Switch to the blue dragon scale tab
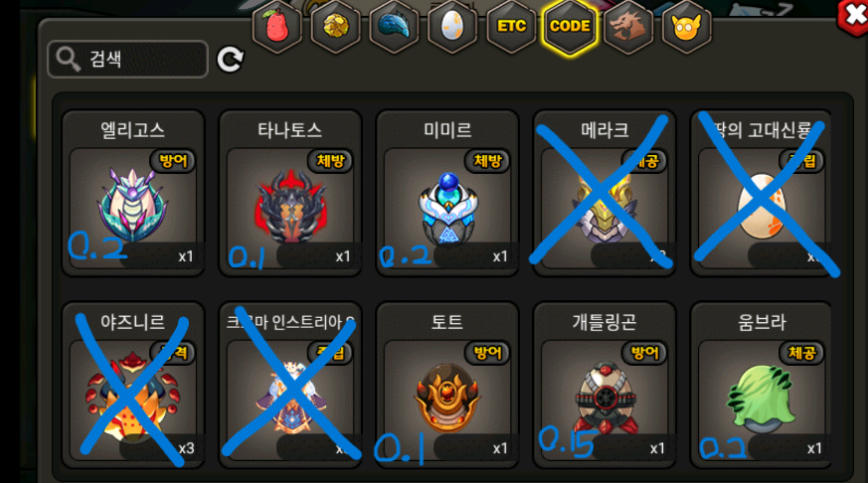Image resolution: width=868 pixels, height=483 pixels. coord(394,26)
